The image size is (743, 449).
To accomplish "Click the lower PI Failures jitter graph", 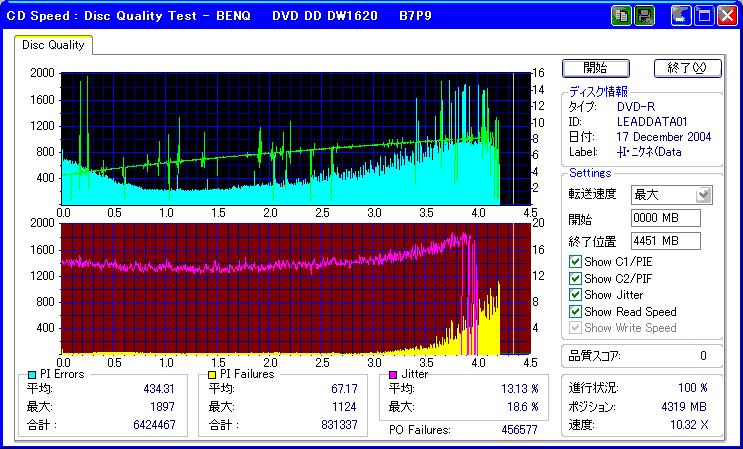I will [x=296, y=288].
